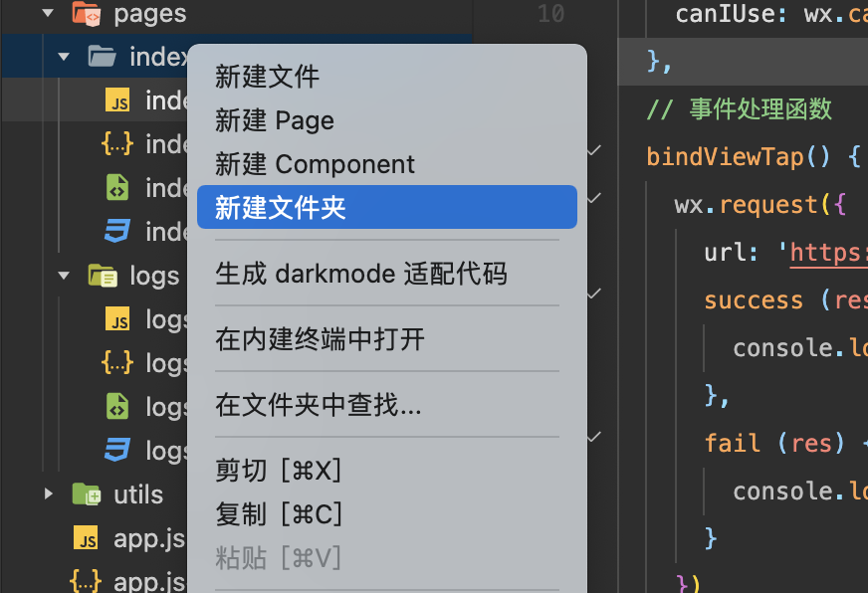
Task: Open the https url link in code
Action: click(x=829, y=253)
